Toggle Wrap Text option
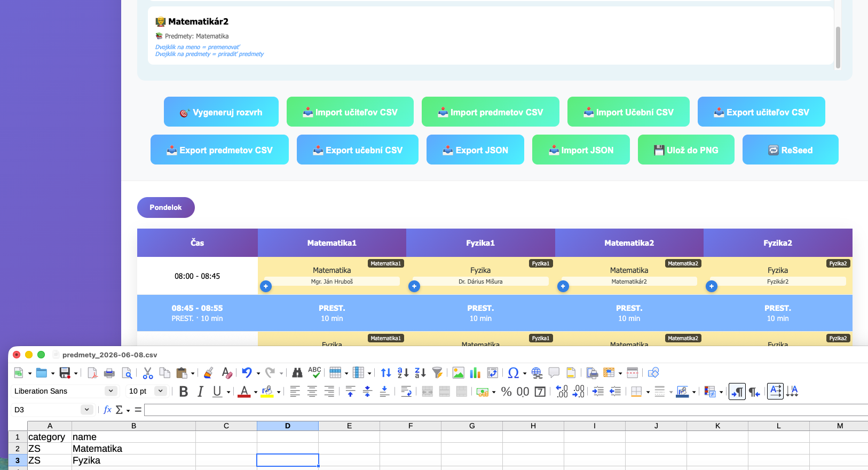Viewport: 868px width, 470px height. tap(406, 391)
